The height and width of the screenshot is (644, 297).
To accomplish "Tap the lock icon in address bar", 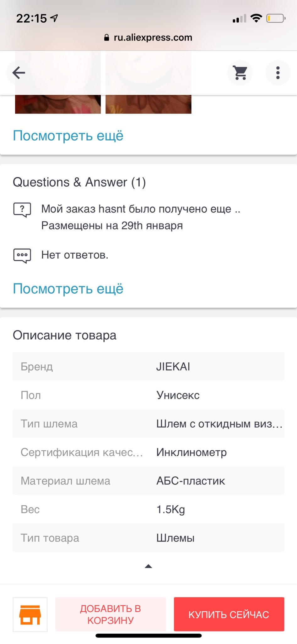I will (x=106, y=38).
